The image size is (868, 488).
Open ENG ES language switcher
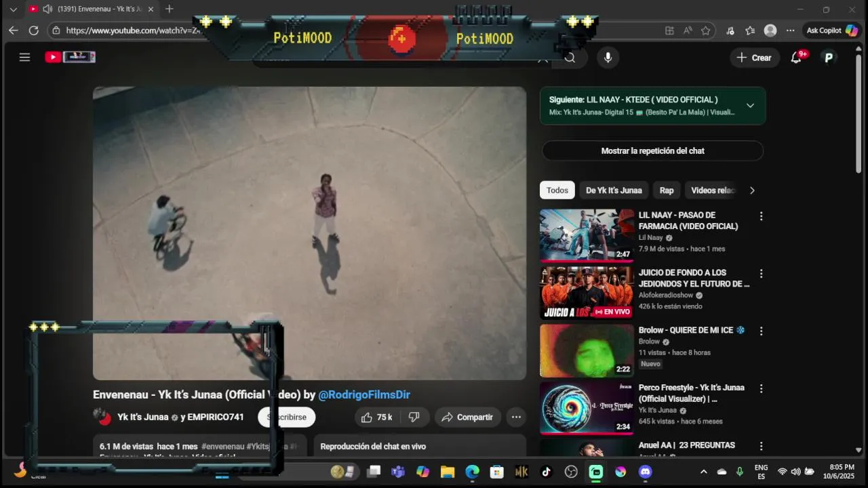coord(761,472)
